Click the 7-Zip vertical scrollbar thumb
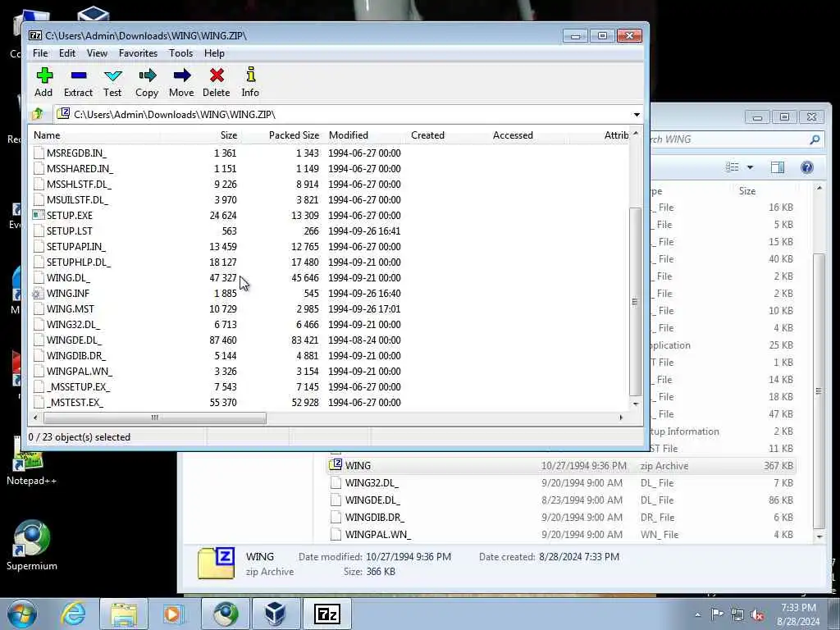The height and width of the screenshot is (630, 840). click(x=635, y=302)
